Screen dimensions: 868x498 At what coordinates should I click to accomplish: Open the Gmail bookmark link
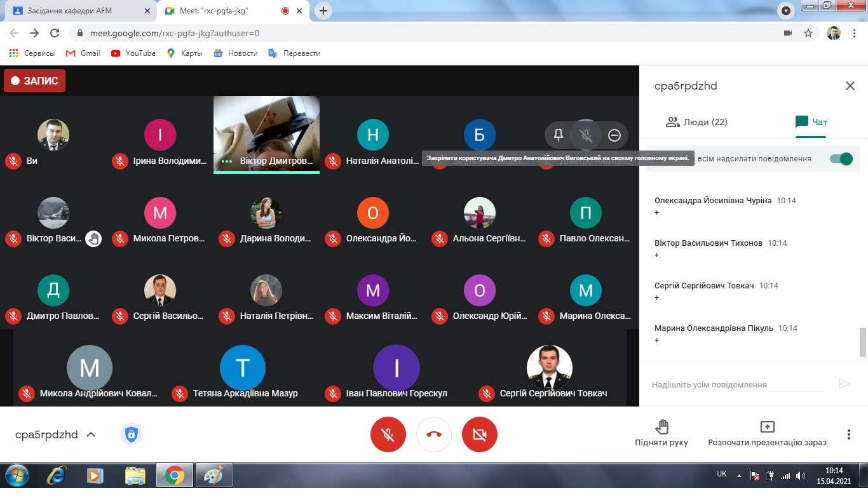click(x=83, y=53)
